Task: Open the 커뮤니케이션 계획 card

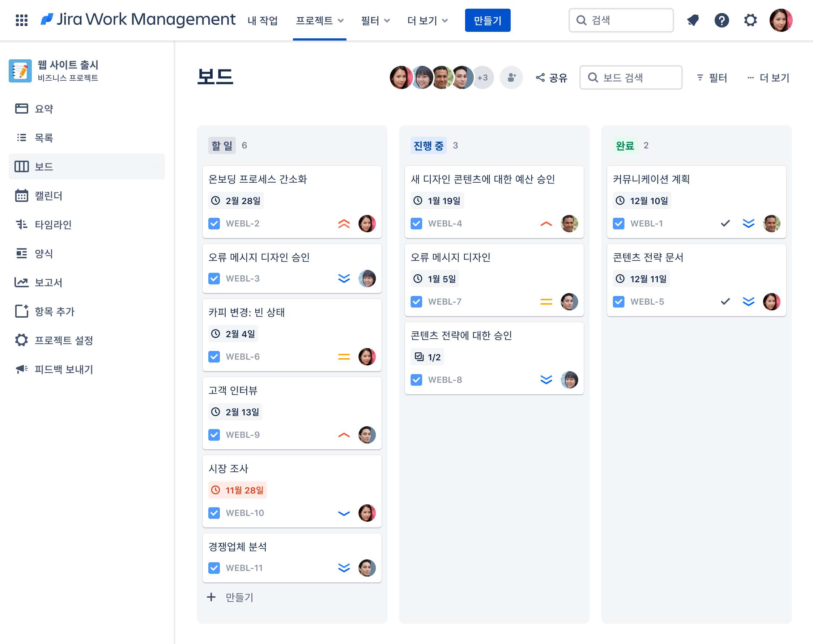Action: click(x=697, y=202)
